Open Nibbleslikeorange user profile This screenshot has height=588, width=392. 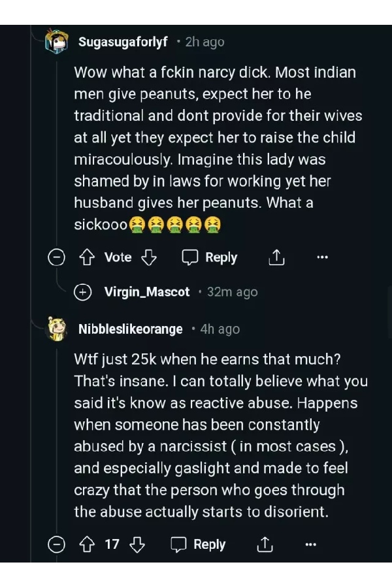click(x=130, y=329)
